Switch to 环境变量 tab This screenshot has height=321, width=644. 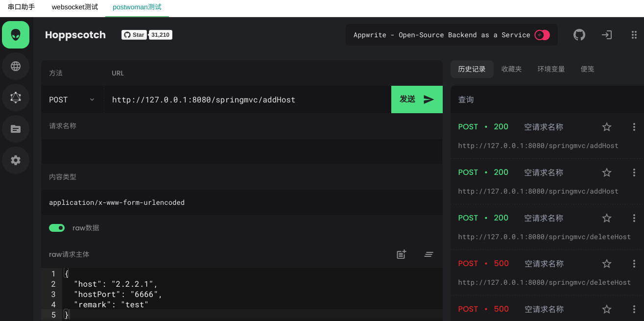click(x=551, y=69)
